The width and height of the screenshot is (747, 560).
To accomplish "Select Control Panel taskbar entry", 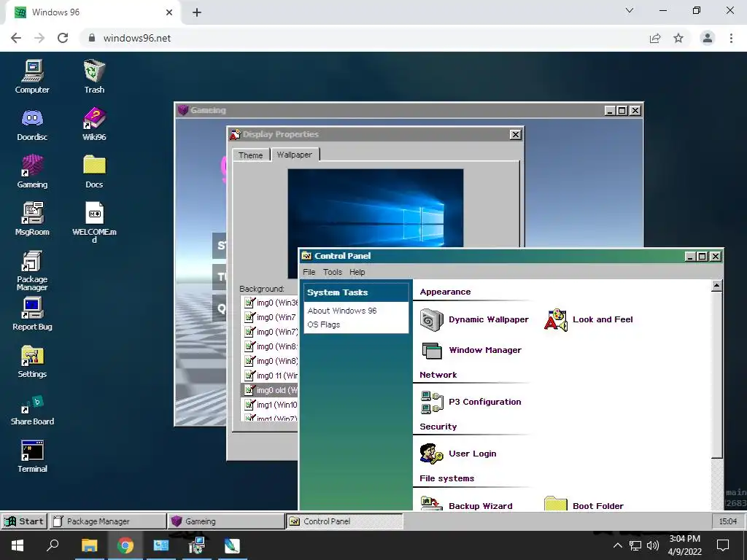I will [344, 521].
